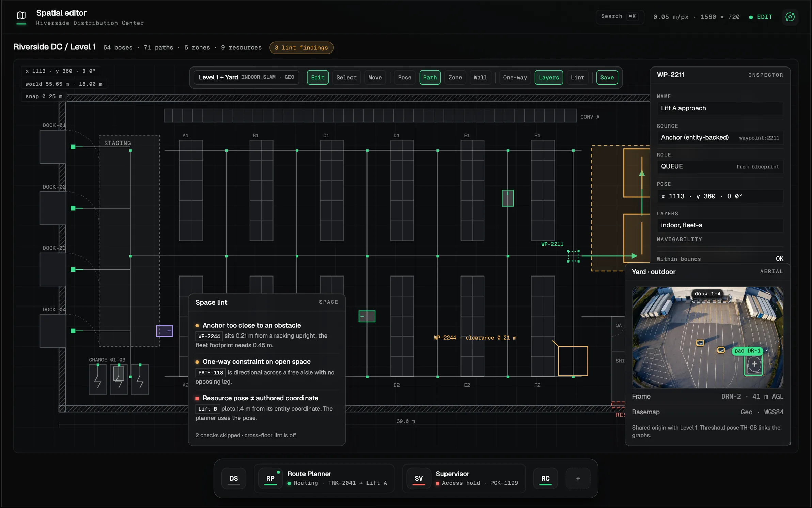Click the PATH-118 tag in Space lint

(210, 373)
